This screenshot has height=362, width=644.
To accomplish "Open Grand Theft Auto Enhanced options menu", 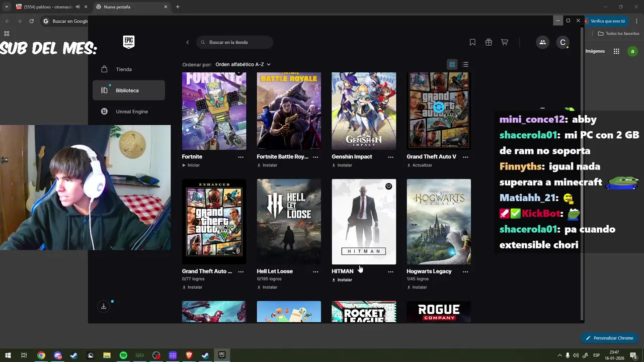I will (x=240, y=271).
